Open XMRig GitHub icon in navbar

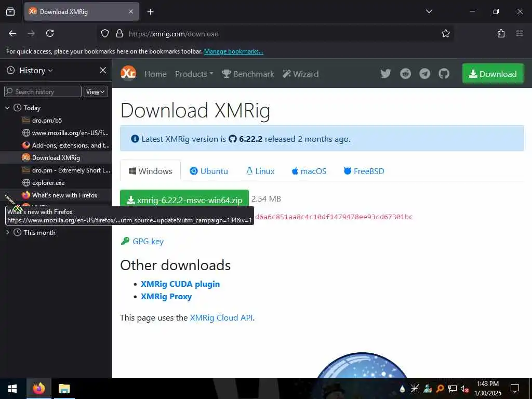(x=444, y=74)
